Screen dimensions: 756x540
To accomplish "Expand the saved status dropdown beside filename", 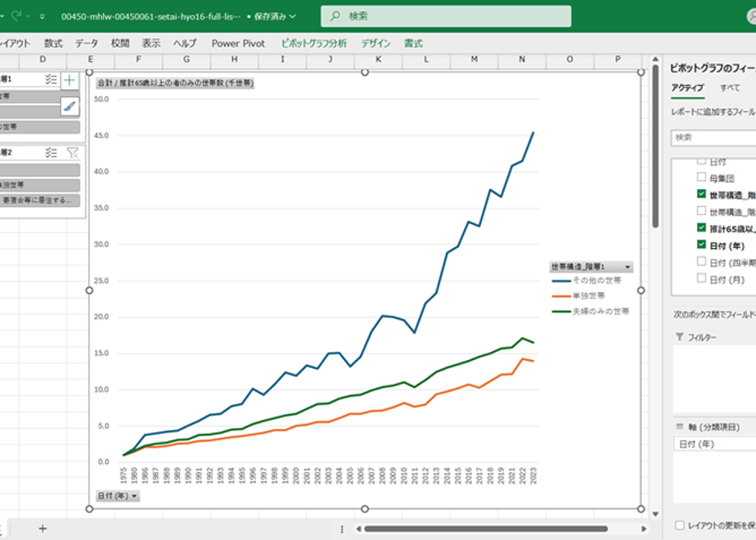I will click(293, 16).
